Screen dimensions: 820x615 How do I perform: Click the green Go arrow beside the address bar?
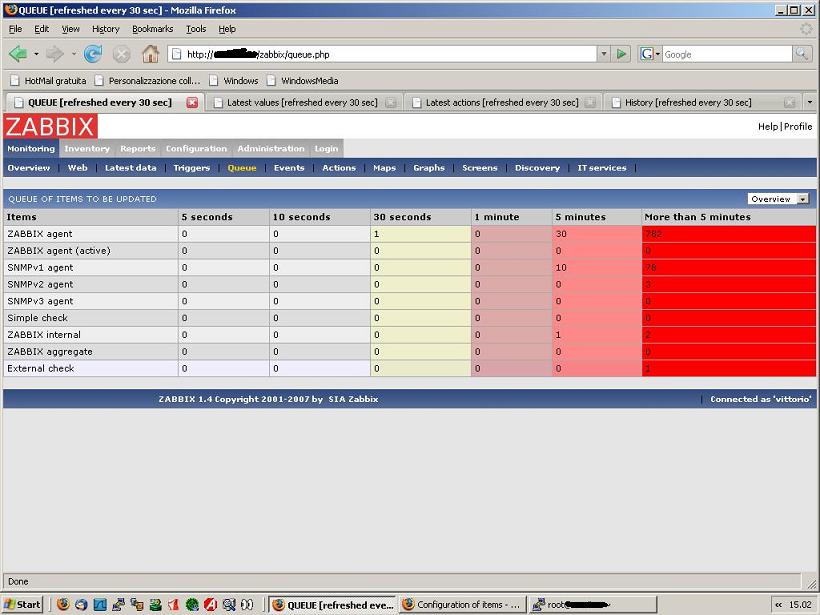pos(621,54)
